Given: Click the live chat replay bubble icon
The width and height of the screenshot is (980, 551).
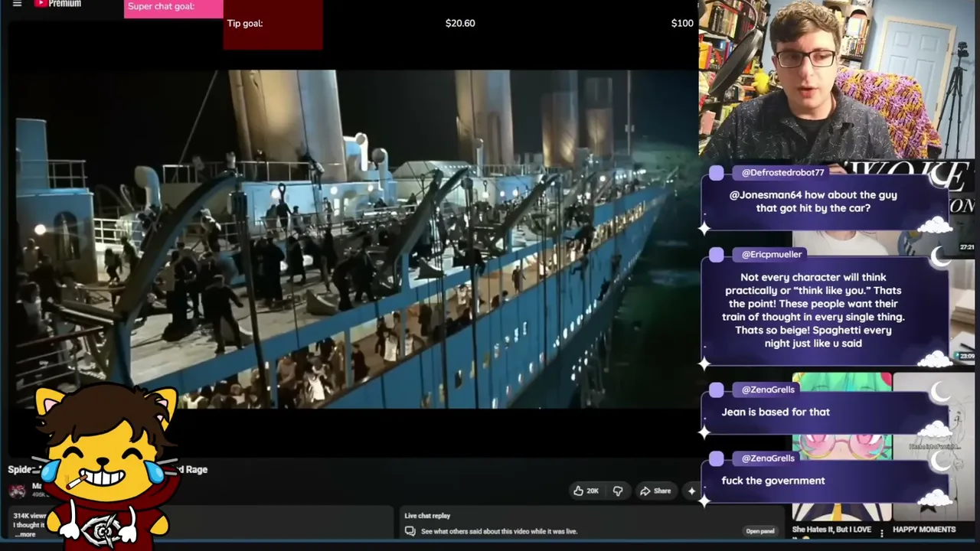Looking at the screenshot, I should tap(410, 531).
